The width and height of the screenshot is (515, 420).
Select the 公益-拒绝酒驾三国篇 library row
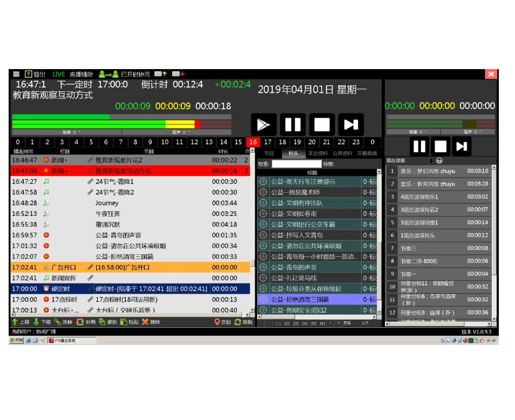317,300
